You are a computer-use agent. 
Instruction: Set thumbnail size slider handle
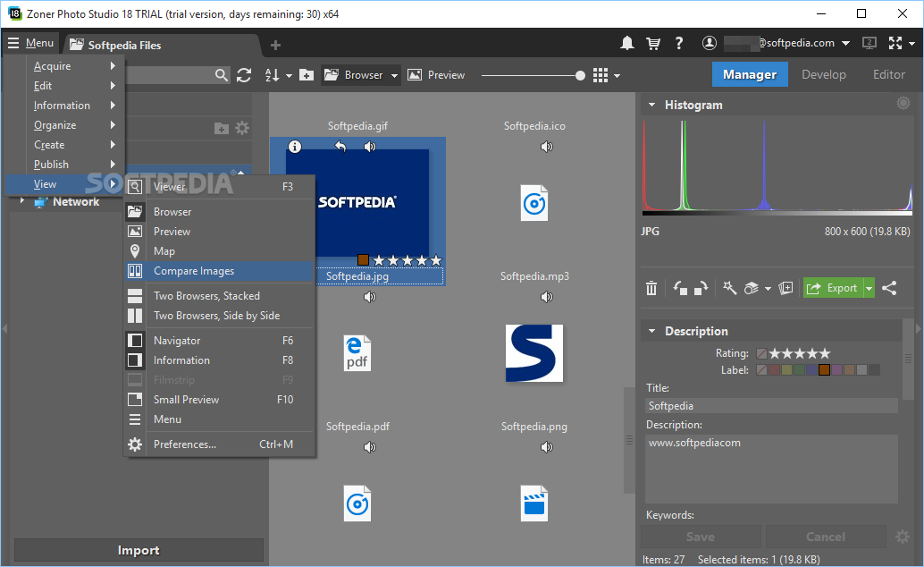[580, 75]
